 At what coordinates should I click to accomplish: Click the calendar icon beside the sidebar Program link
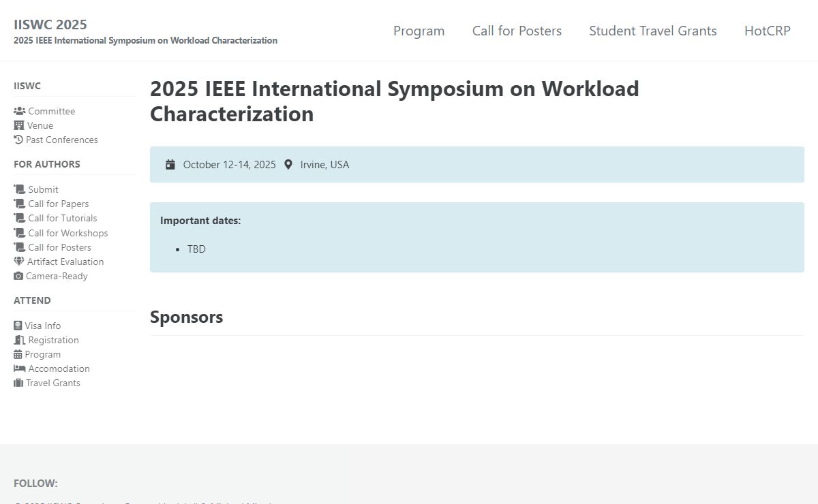pyautogui.click(x=18, y=354)
